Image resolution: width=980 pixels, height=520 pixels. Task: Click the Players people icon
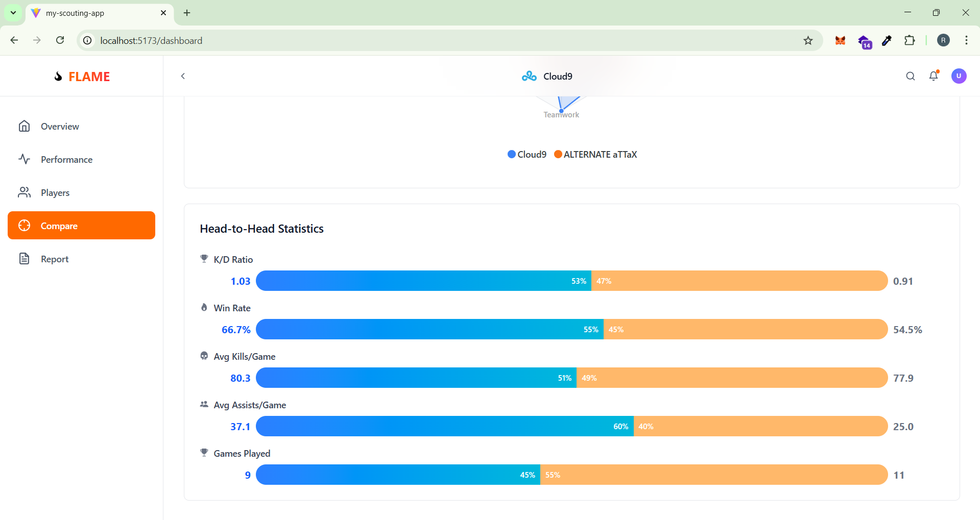click(24, 192)
